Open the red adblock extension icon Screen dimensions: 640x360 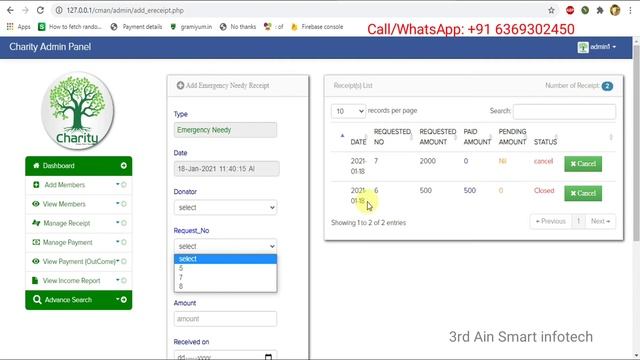570,10
